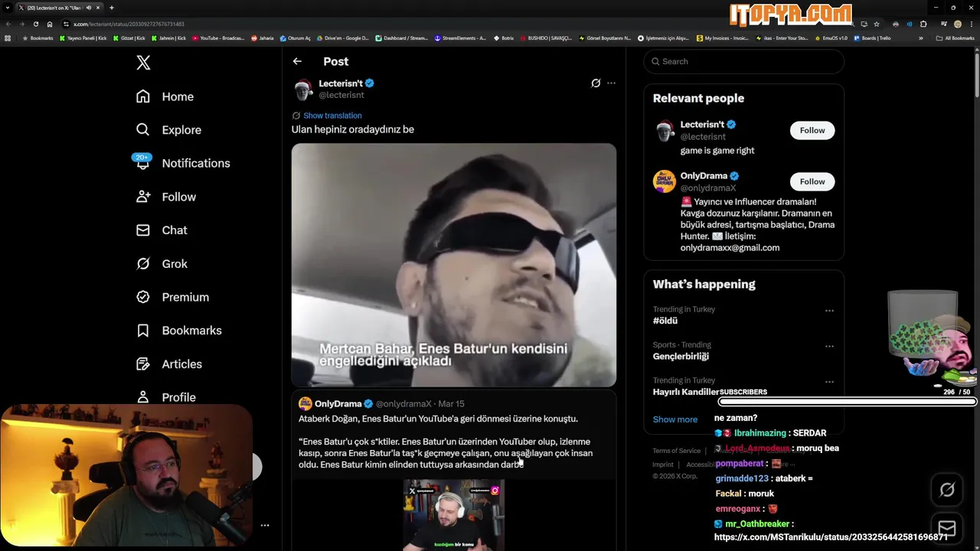Open the browser Extensions puzzle icon

(923, 24)
